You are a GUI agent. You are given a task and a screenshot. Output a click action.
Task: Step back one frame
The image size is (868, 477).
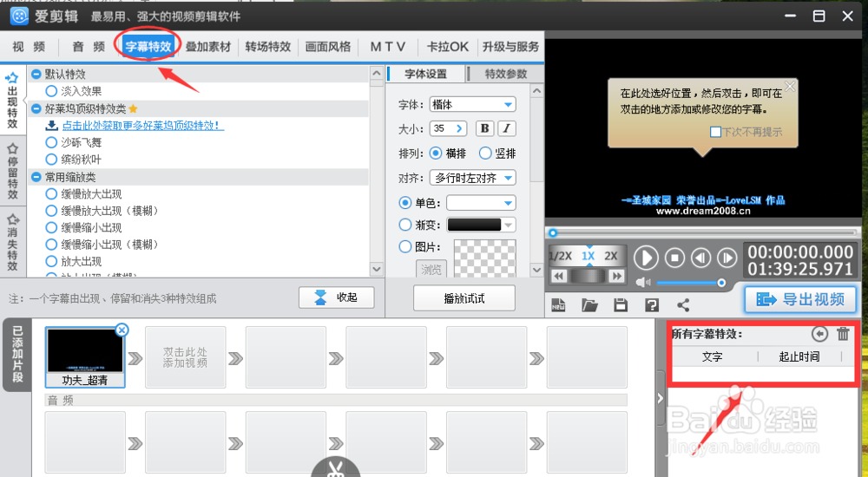700,258
